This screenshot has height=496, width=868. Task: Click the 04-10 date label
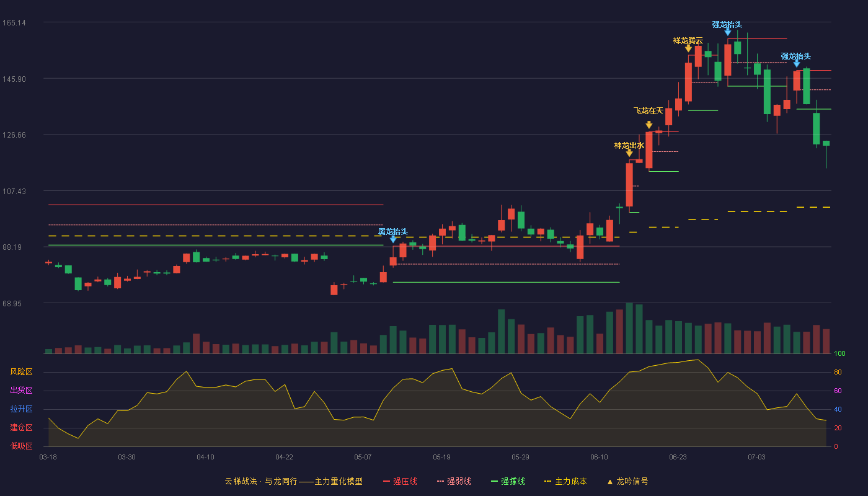click(205, 457)
